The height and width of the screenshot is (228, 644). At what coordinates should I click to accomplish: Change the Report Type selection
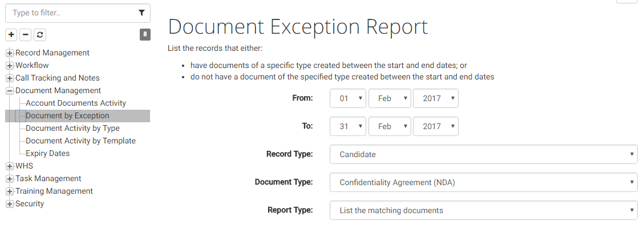pos(483,210)
